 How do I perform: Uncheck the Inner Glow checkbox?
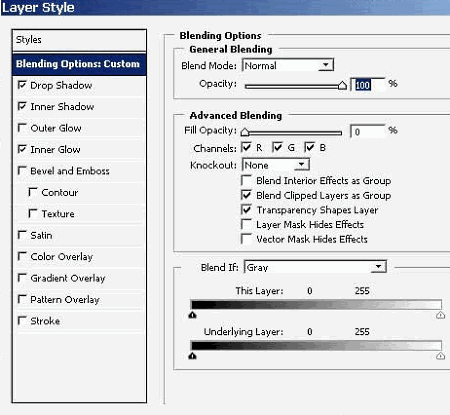point(22,149)
